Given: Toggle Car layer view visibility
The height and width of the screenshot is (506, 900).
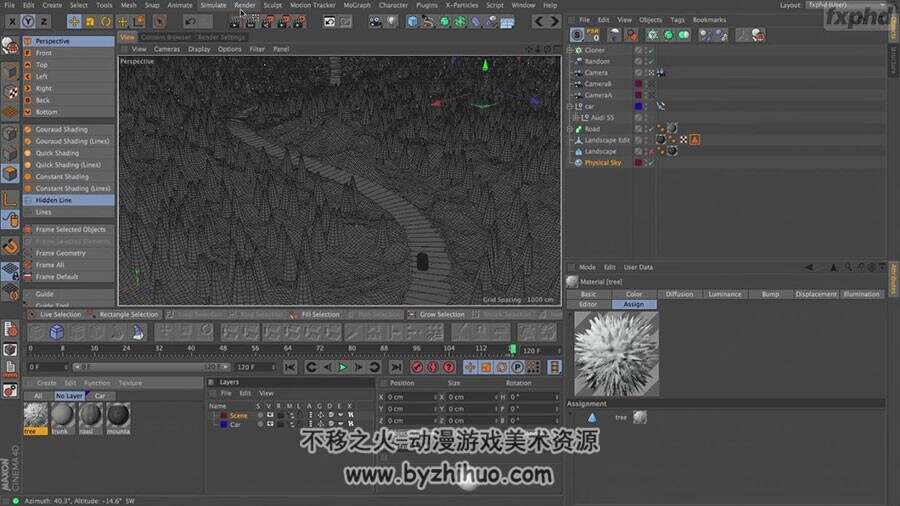Looking at the screenshot, I should point(270,425).
